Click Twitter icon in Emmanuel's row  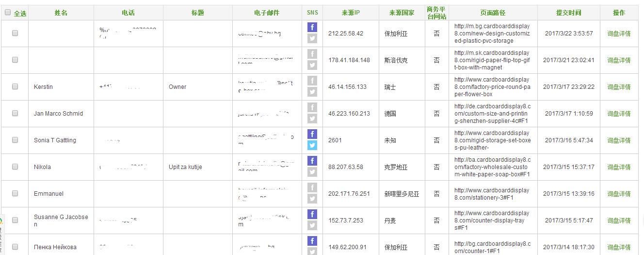(x=312, y=199)
